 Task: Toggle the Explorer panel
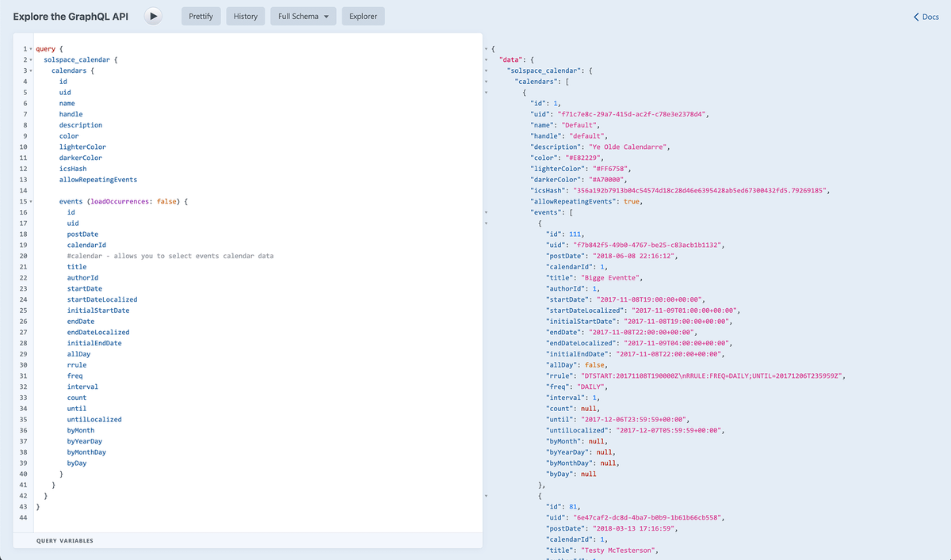(363, 16)
